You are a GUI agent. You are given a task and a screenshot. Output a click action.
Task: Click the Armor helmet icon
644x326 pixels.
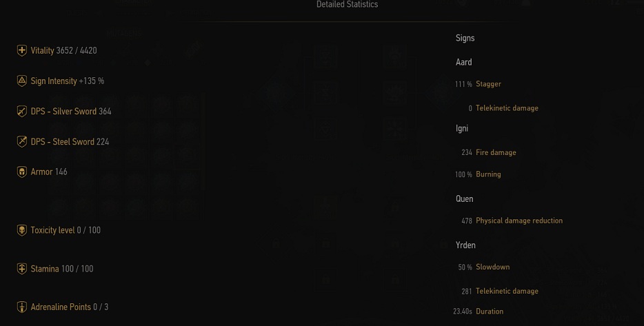[22, 172]
